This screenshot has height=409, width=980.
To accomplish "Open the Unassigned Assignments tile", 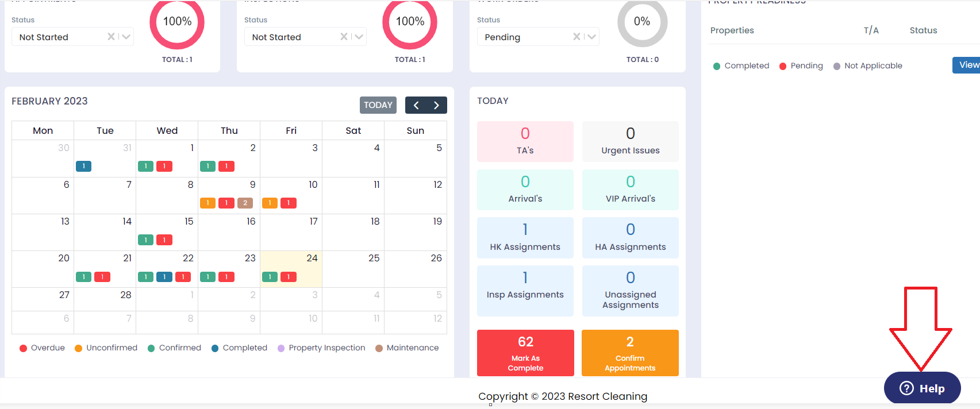I will tap(631, 291).
